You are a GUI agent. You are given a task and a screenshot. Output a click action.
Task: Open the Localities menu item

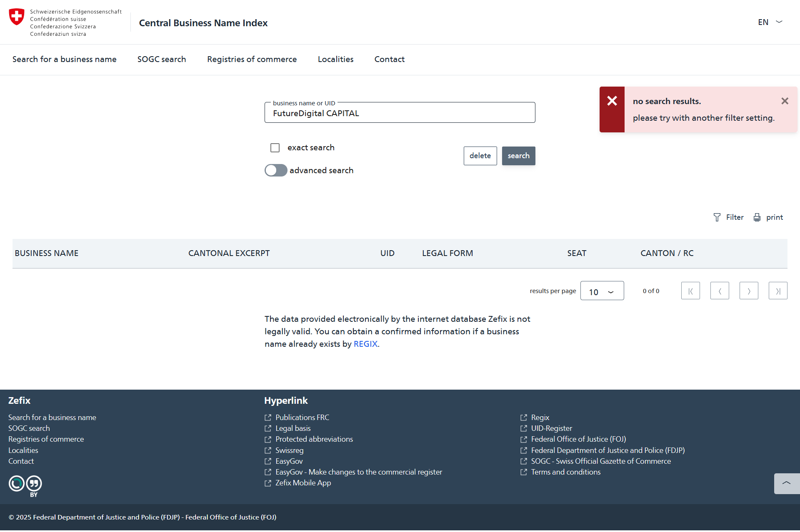coord(336,59)
